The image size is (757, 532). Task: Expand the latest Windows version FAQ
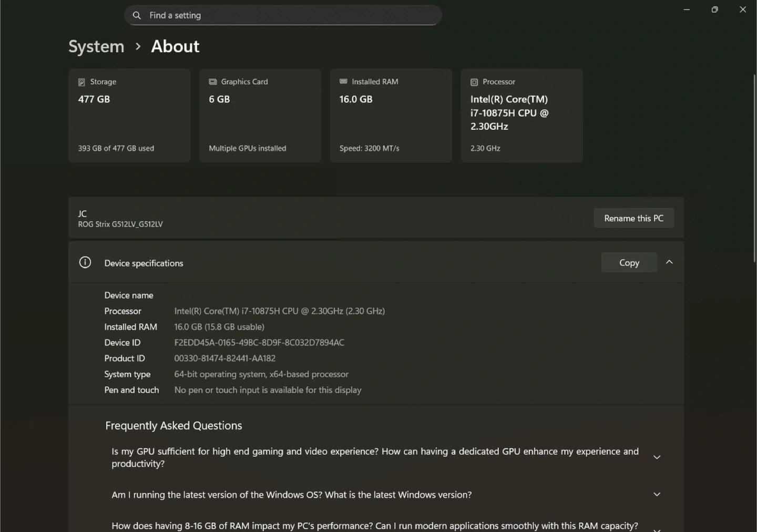coord(657,494)
